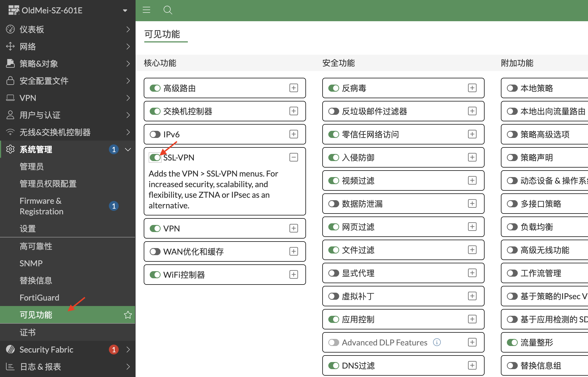
Task: Open the OldMei-SZ-601E device dropdown
Action: (x=125, y=11)
